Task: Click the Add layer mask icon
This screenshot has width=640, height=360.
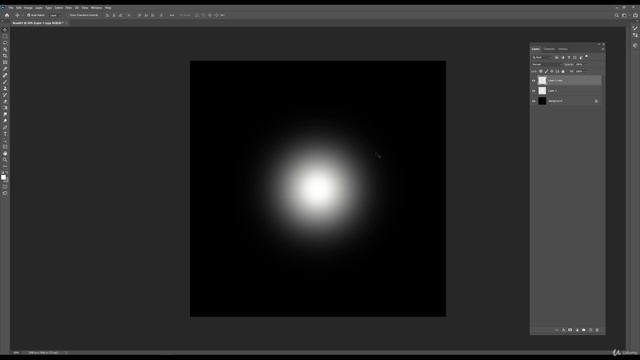Action: 570,330
